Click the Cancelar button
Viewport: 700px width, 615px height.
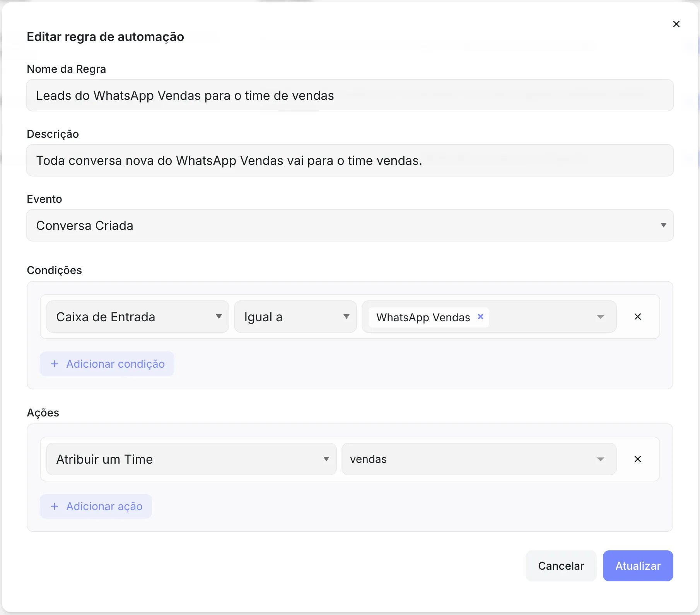tap(561, 566)
